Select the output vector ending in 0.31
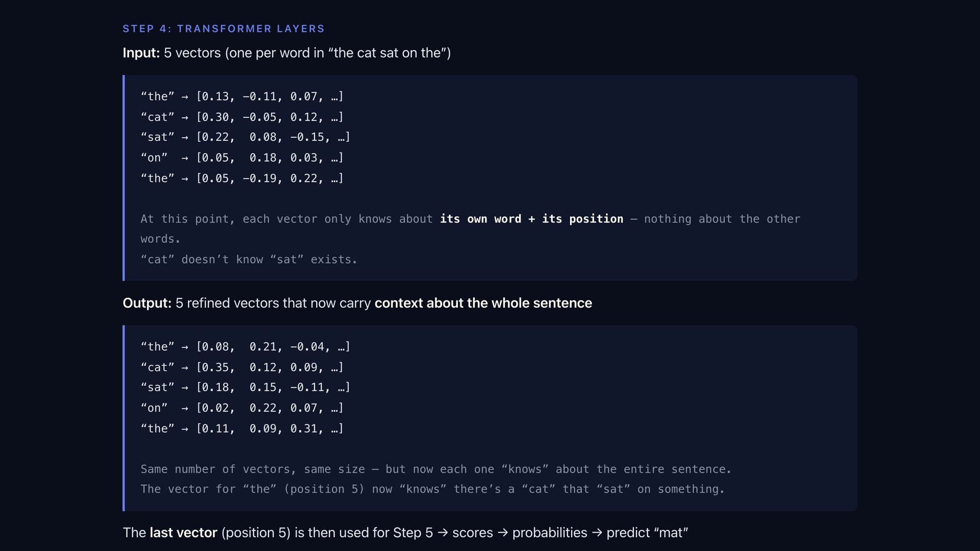The width and height of the screenshot is (980, 551). [x=242, y=429]
